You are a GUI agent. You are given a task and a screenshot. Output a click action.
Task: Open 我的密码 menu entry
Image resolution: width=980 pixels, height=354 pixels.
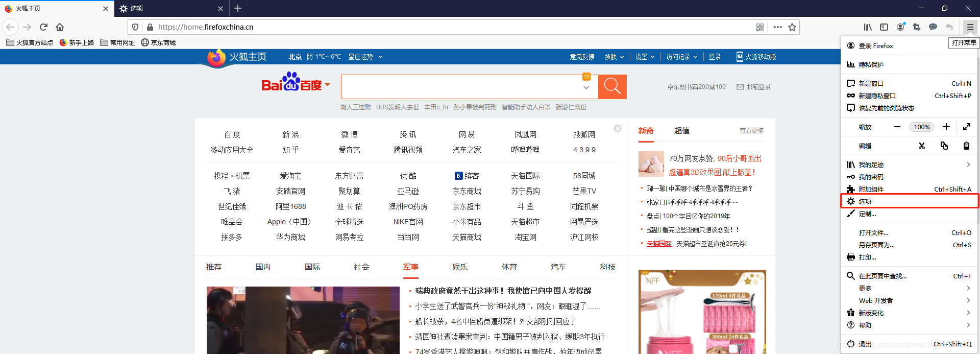tap(910, 177)
